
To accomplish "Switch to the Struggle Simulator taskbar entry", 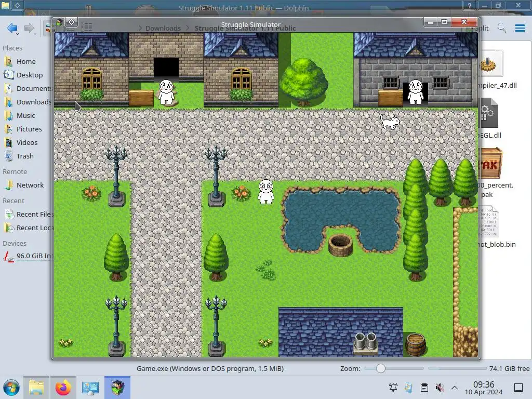I will 117,388.
